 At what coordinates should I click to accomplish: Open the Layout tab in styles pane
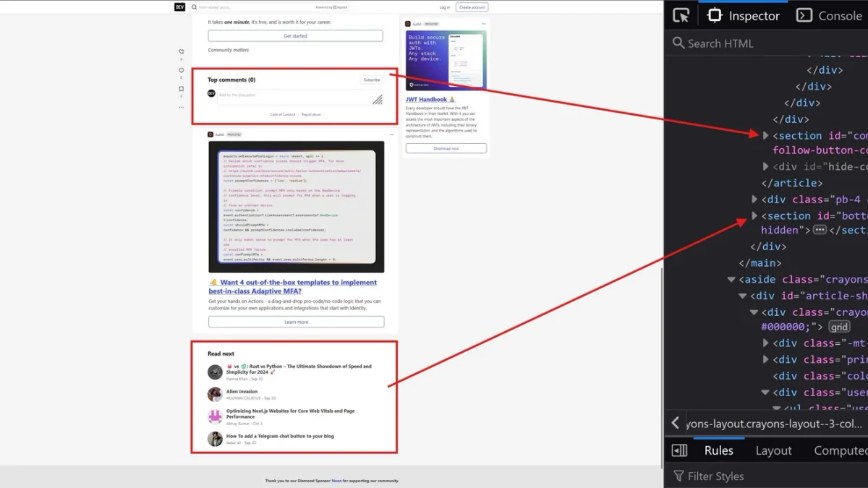(x=773, y=450)
